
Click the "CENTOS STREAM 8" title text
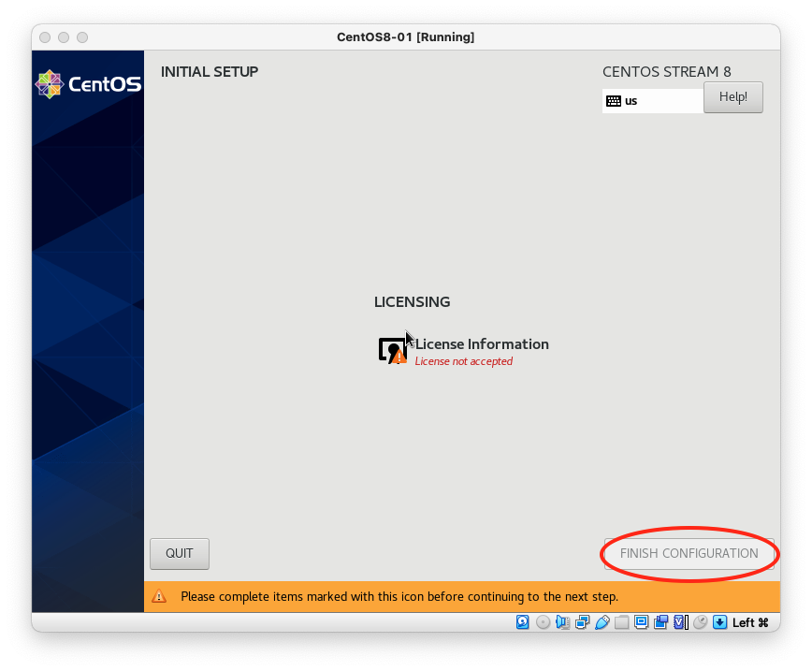666,71
